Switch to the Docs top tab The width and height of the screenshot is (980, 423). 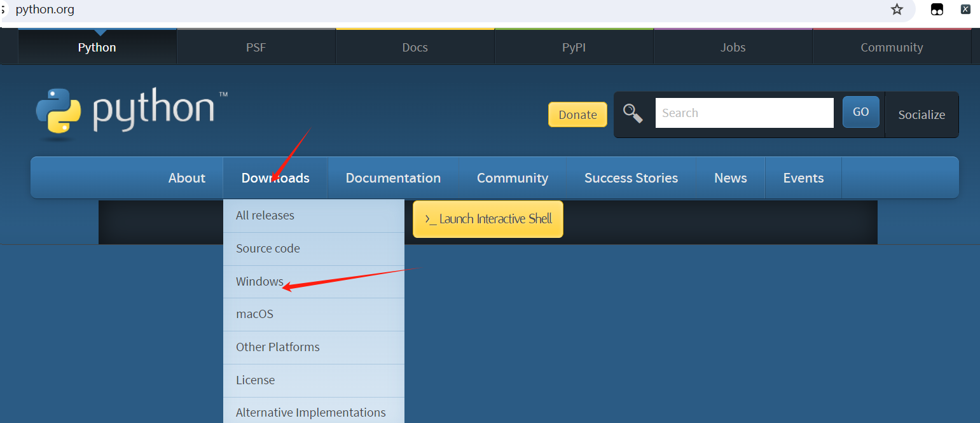pos(415,48)
